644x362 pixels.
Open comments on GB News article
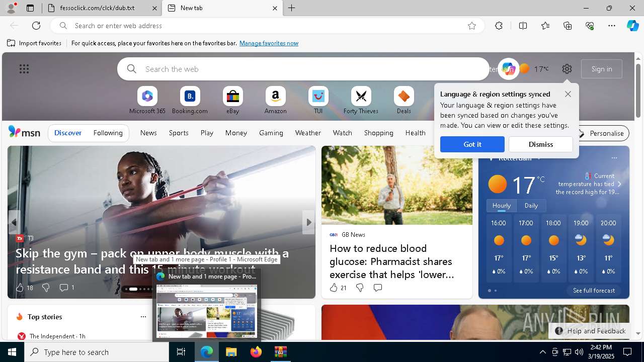coord(378,288)
